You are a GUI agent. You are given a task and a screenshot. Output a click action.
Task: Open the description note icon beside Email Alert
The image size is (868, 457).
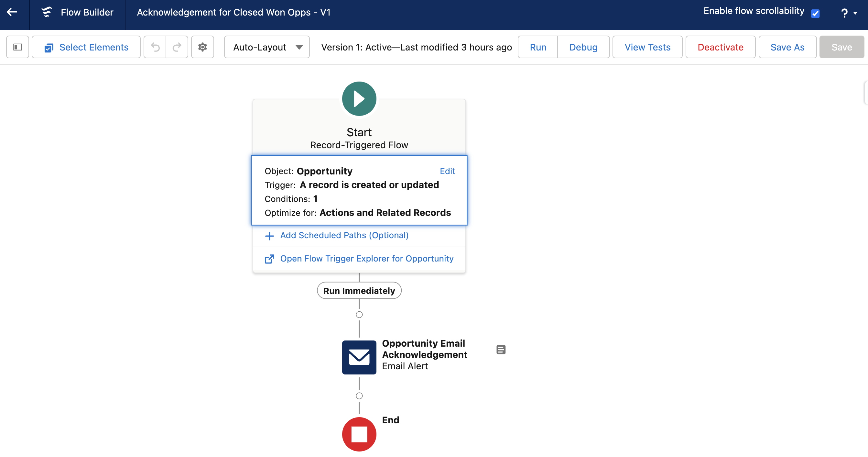[501, 350]
